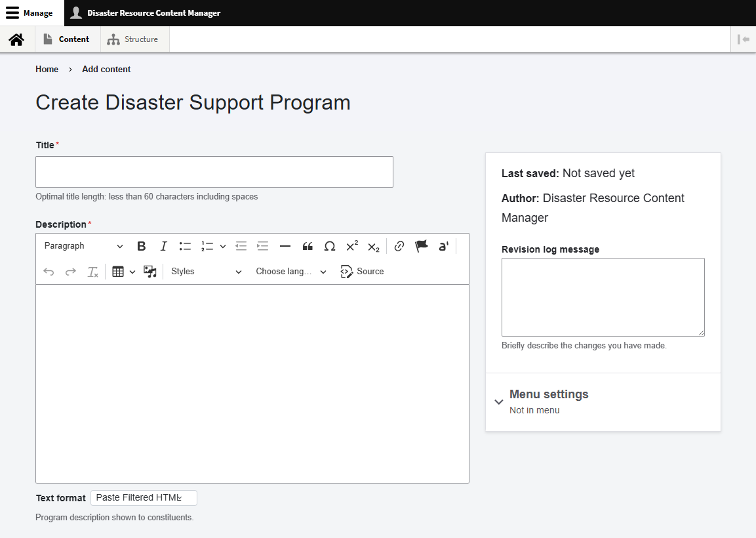756x538 pixels.
Task: Apply superscript formatting
Action: point(352,246)
